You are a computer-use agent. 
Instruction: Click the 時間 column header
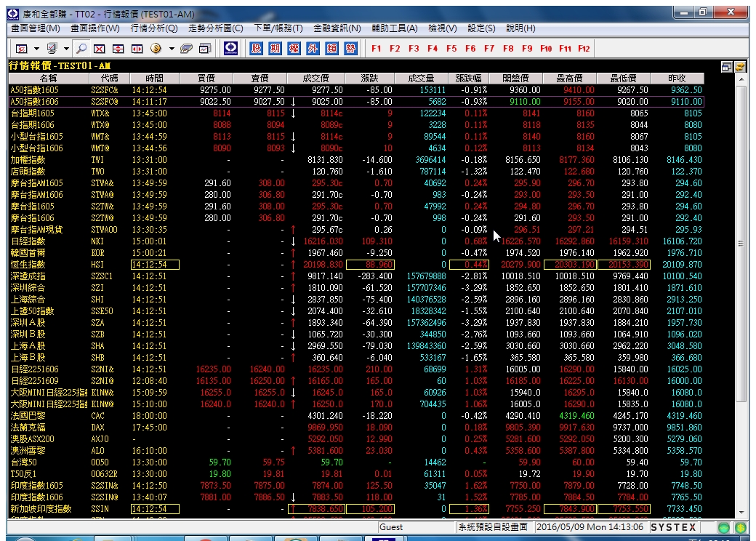pos(154,78)
